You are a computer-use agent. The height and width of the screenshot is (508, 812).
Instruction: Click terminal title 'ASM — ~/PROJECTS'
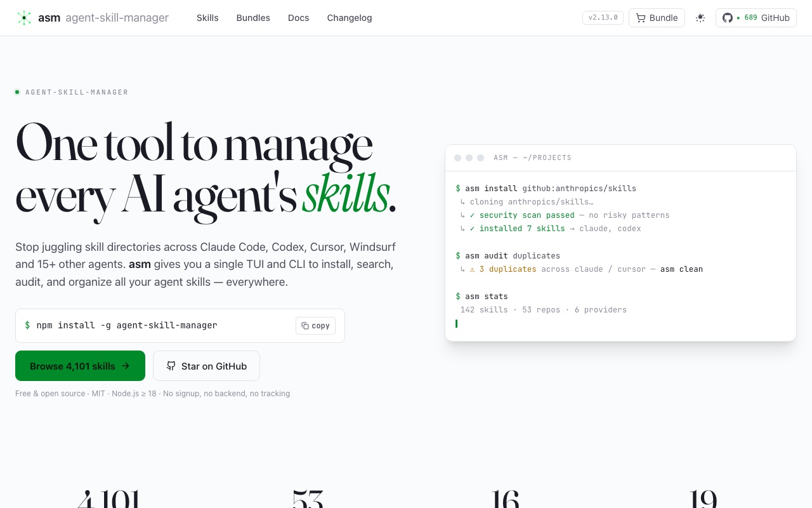click(533, 157)
